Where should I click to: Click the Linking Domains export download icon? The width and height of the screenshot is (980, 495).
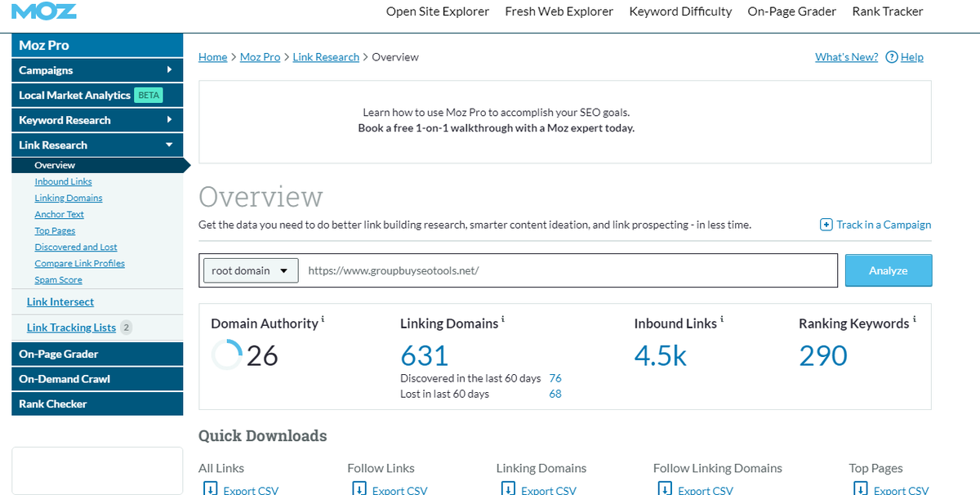(x=506, y=488)
